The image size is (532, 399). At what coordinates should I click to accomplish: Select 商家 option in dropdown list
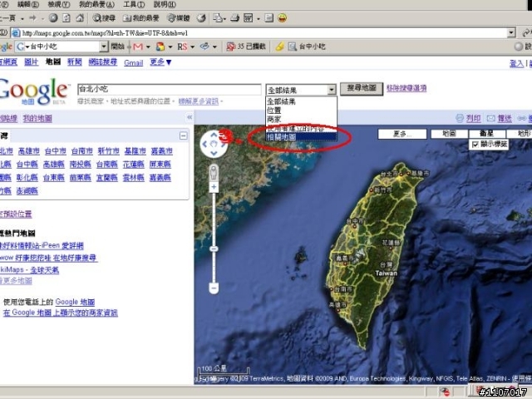[x=301, y=119]
